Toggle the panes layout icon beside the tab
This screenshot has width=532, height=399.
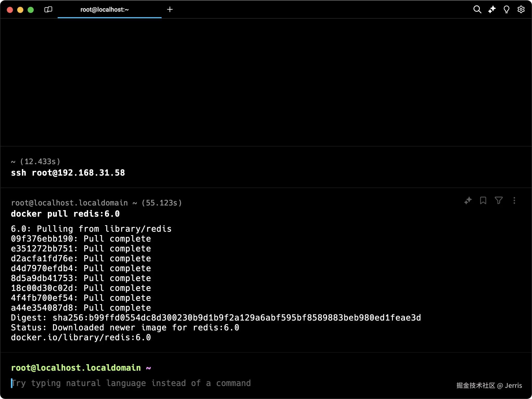(x=48, y=10)
